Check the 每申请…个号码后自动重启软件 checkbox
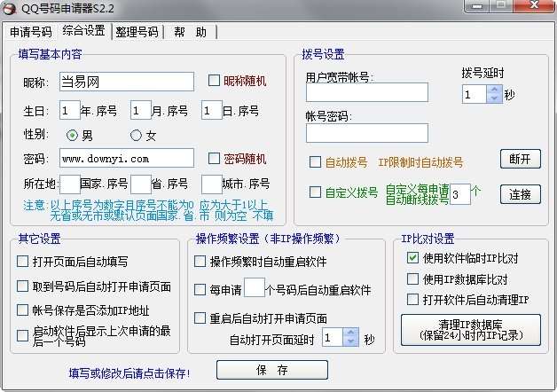Screen dimensions: 557x392 (200, 290)
